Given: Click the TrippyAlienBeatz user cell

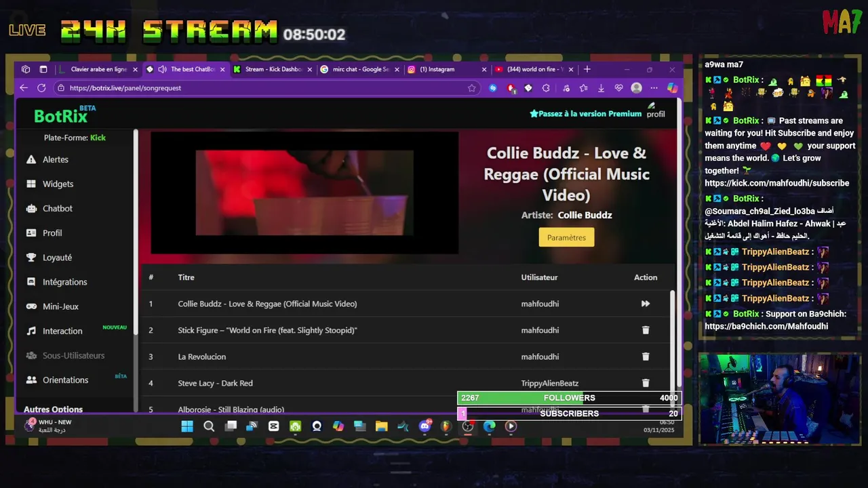Looking at the screenshot, I should point(550,383).
